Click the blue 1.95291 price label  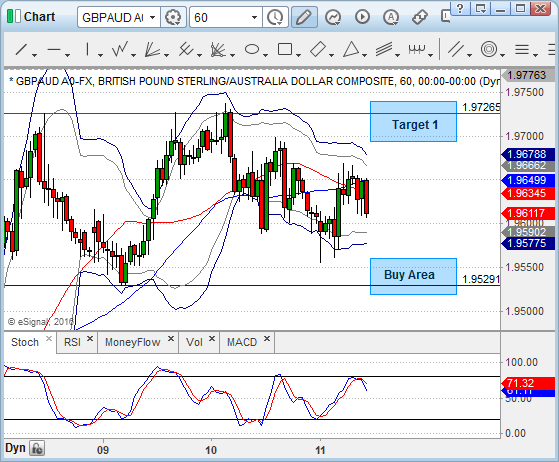[481, 279]
